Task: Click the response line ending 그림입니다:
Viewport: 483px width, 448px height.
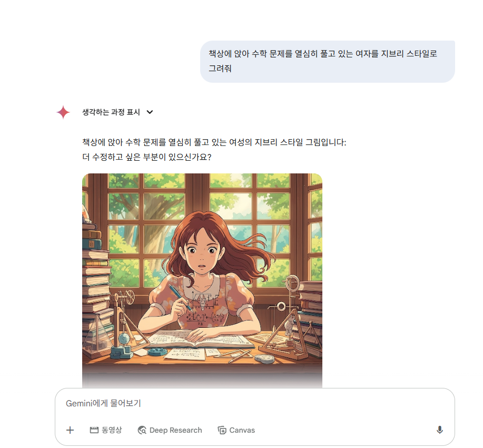Action: tap(214, 142)
